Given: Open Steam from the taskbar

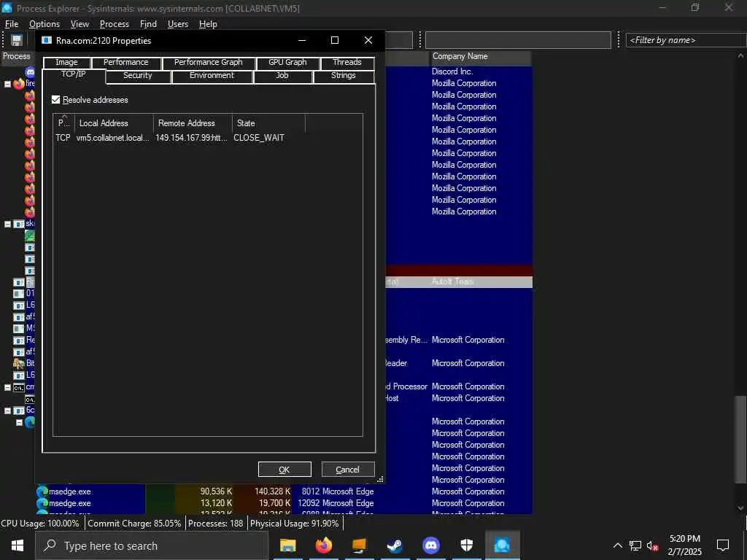Looking at the screenshot, I should [x=395, y=545].
